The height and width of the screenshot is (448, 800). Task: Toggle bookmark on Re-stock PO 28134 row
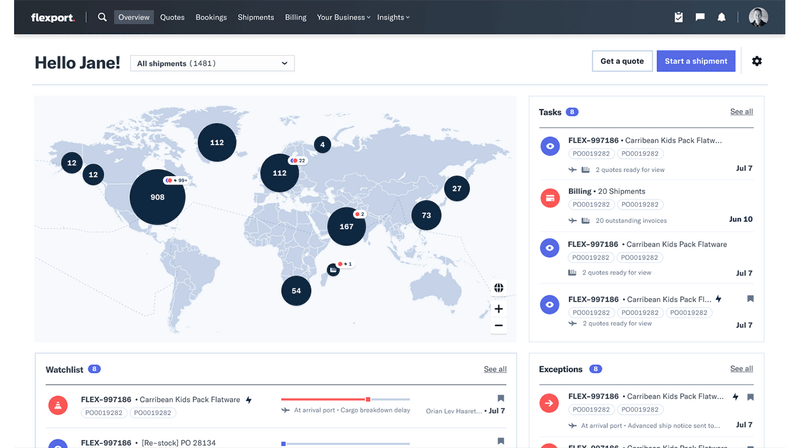(501, 441)
